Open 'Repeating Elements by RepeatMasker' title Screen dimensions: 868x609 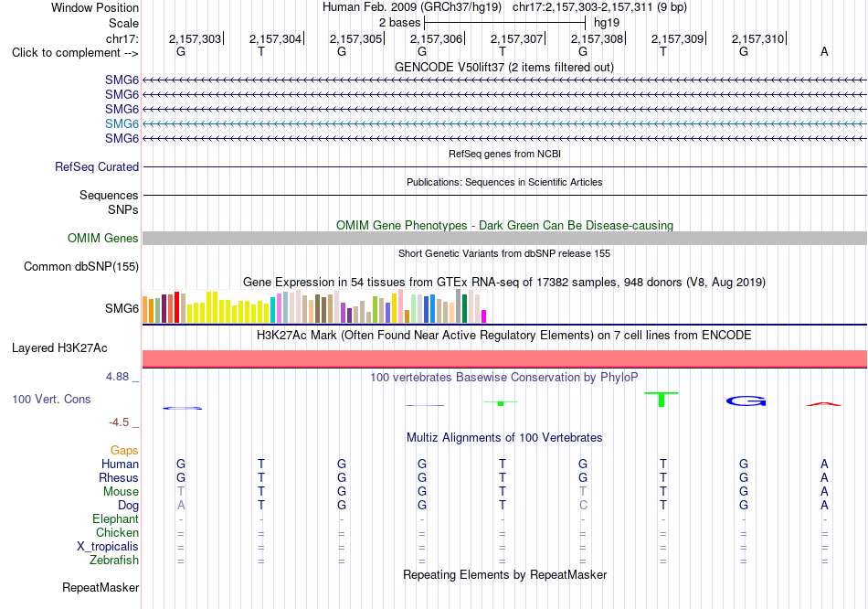504,574
